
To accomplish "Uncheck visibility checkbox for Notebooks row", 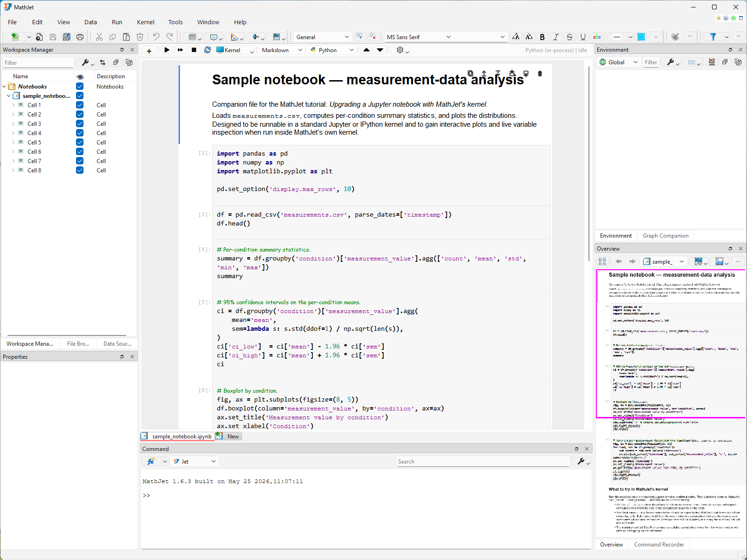I will [x=80, y=86].
